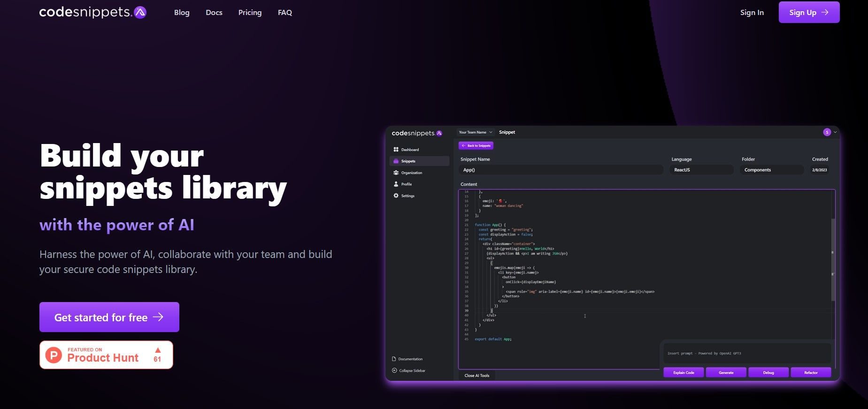This screenshot has height=409, width=868.
Task: Click the code editor vertical scrollbar
Action: [x=833, y=259]
